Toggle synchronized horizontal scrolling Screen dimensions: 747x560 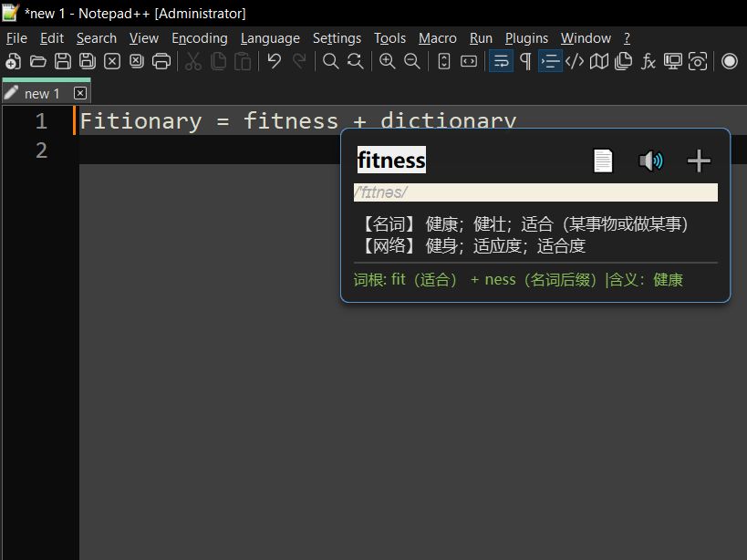(x=469, y=61)
